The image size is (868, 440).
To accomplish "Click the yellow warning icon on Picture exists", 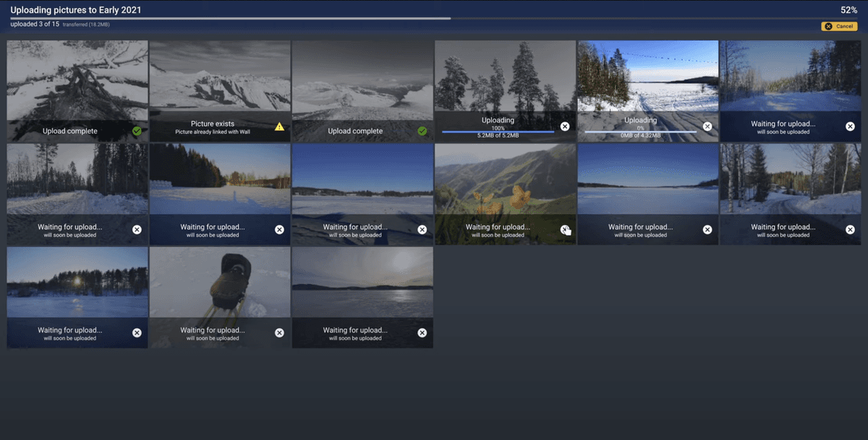I will (279, 127).
